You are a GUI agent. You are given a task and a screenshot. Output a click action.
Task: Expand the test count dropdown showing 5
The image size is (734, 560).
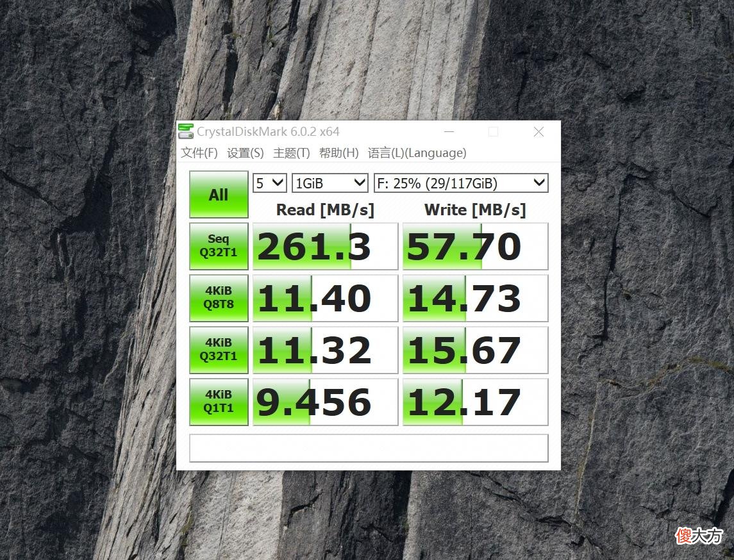click(270, 183)
